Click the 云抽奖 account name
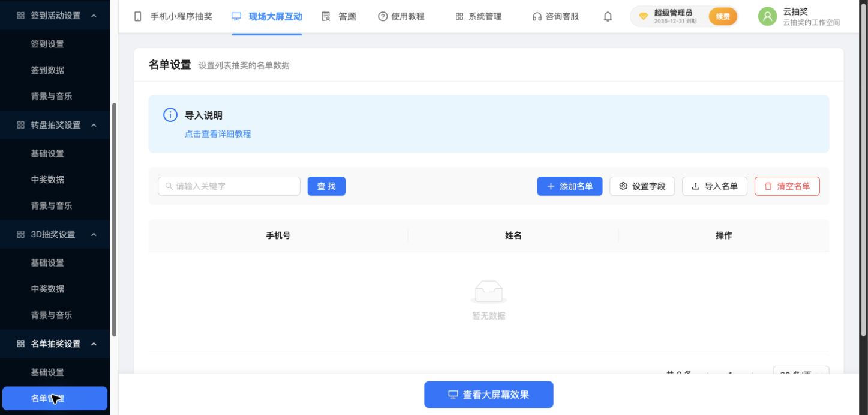This screenshot has width=868, height=415. pos(795,11)
